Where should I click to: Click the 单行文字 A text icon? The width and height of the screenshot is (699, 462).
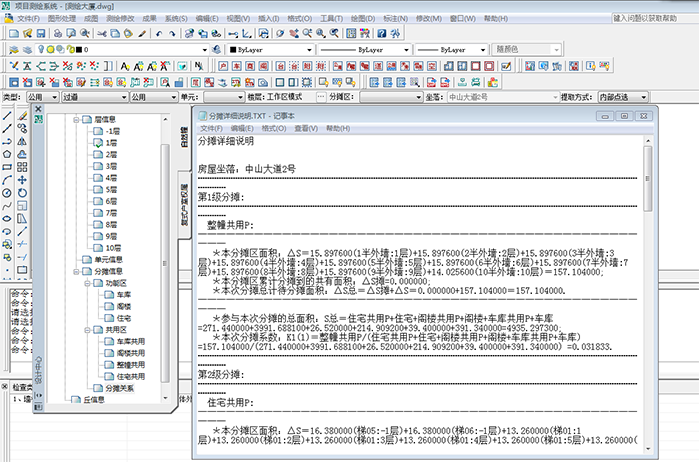tap(125, 66)
